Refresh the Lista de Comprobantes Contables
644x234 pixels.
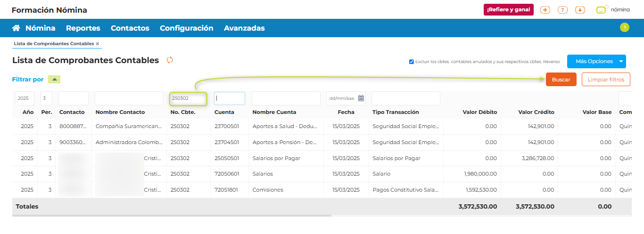pyautogui.click(x=170, y=60)
